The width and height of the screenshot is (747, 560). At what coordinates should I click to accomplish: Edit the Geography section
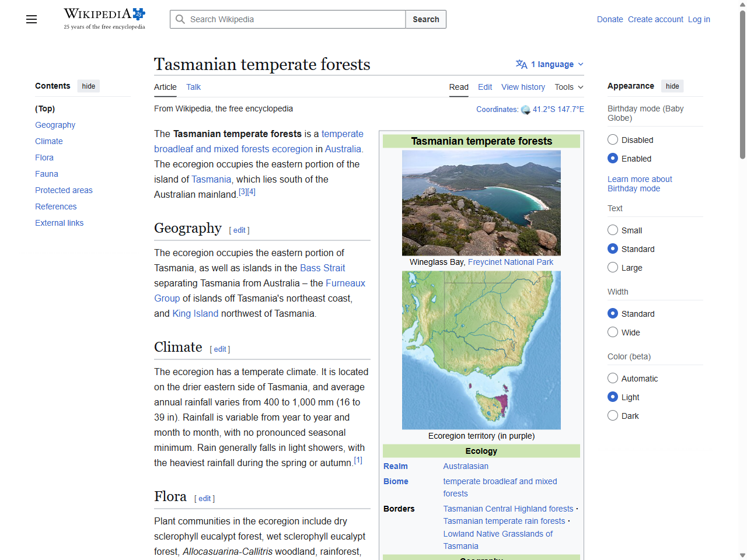pyautogui.click(x=239, y=230)
